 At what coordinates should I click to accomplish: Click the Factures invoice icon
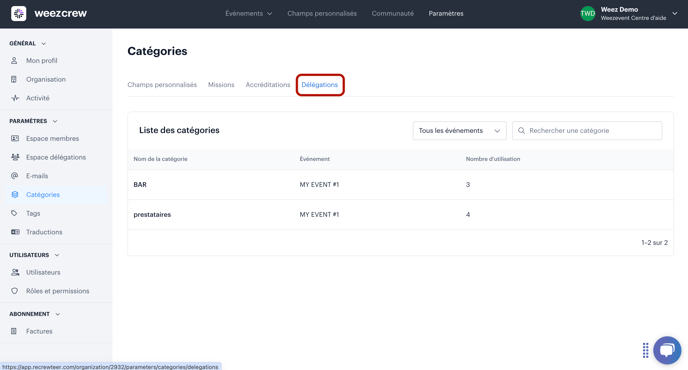14,331
